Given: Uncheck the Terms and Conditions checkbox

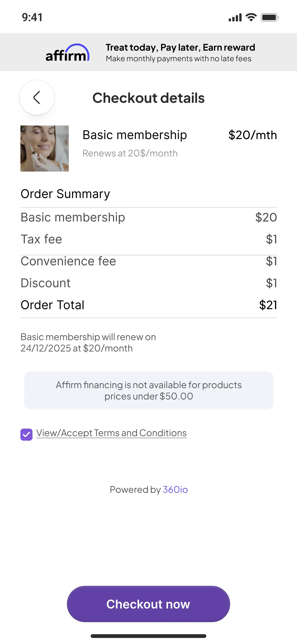Looking at the screenshot, I should pyautogui.click(x=26, y=434).
